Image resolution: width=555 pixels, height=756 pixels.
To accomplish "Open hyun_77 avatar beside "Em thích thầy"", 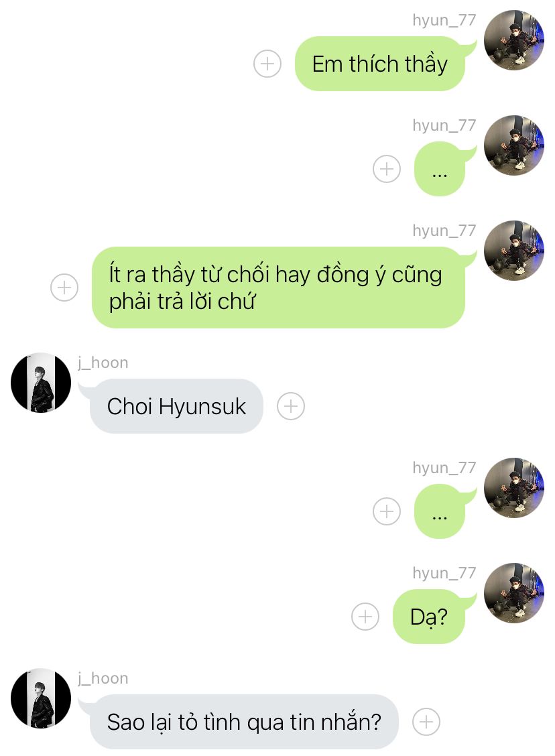I will (x=514, y=40).
